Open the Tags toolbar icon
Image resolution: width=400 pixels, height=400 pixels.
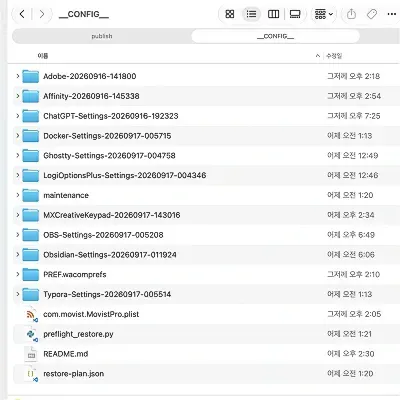372,14
